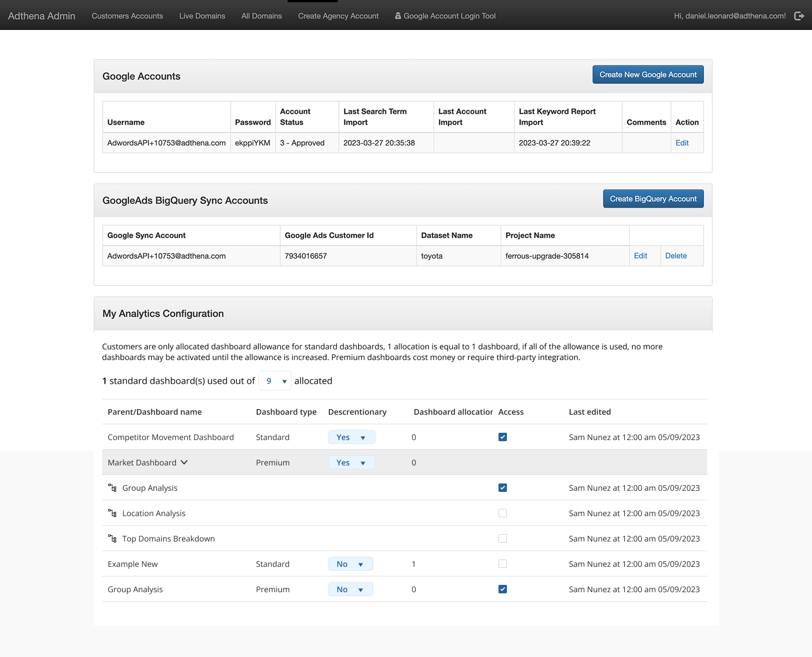Viewport: 812px width, 657px height.
Task: Click the tree icon beside Location Analysis
Action: click(x=112, y=513)
